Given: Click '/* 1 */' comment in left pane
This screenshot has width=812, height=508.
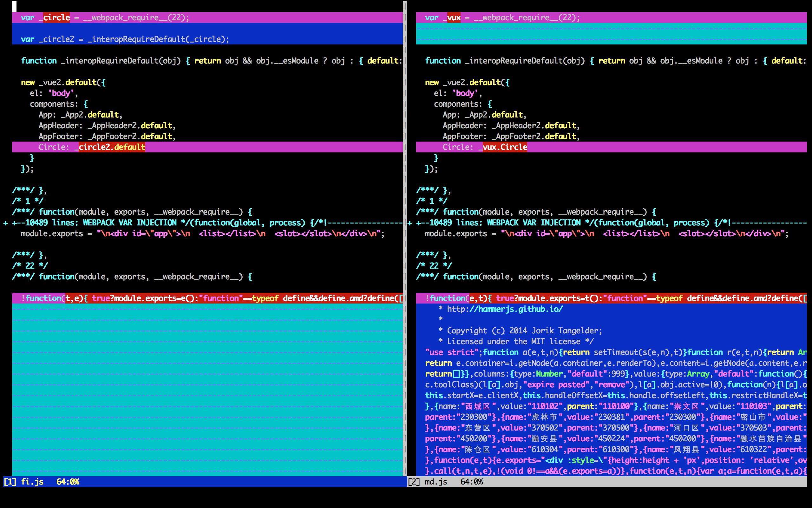Looking at the screenshot, I should (28, 201).
